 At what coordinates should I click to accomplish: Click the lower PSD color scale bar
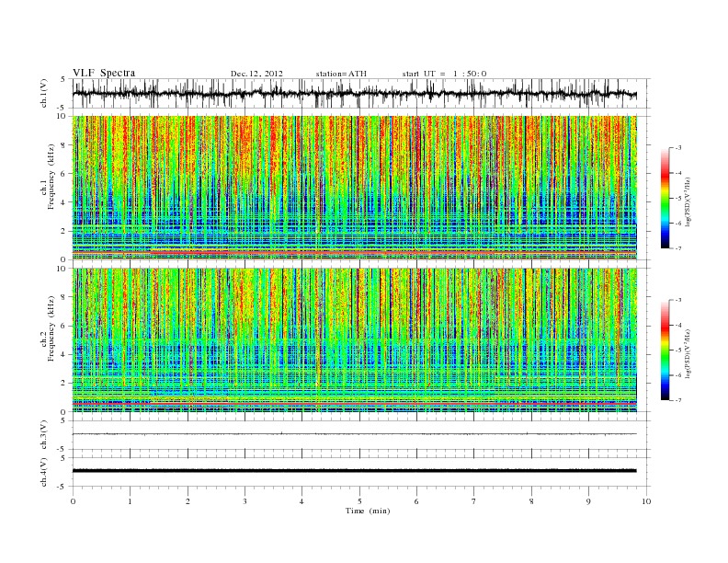point(665,350)
